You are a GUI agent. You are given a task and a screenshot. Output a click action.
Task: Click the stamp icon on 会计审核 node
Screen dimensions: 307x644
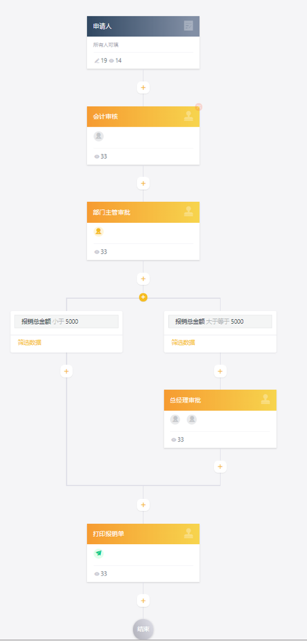point(189,116)
